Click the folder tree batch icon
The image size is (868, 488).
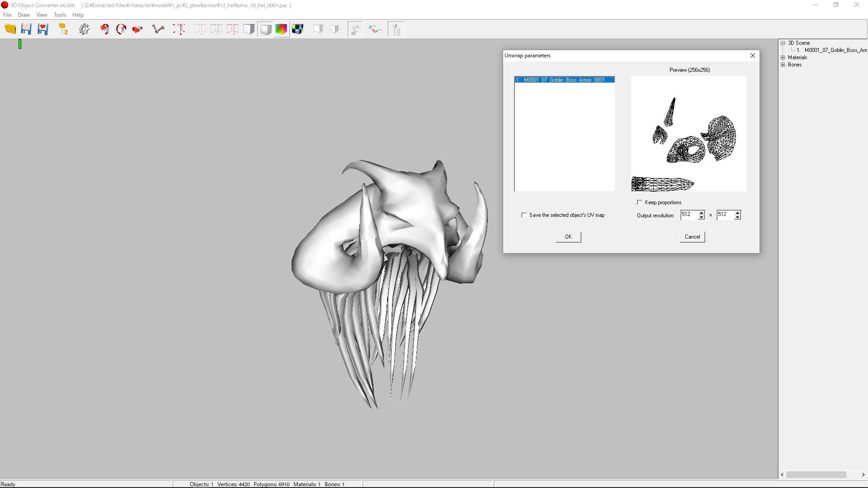[x=63, y=29]
